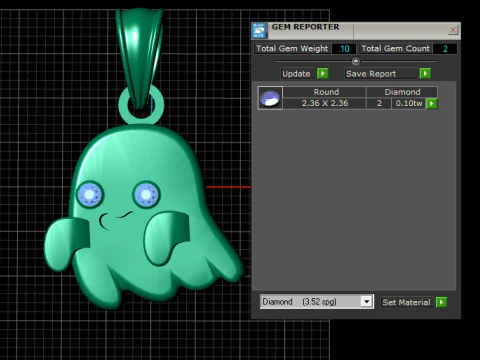Collapse the panel using the round arrow handle
This screenshot has width=480, height=360.
(356, 61)
